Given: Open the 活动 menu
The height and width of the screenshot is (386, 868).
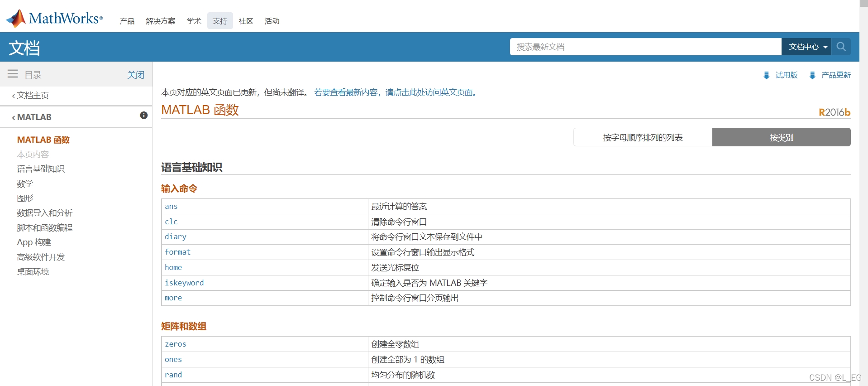Looking at the screenshot, I should (272, 21).
